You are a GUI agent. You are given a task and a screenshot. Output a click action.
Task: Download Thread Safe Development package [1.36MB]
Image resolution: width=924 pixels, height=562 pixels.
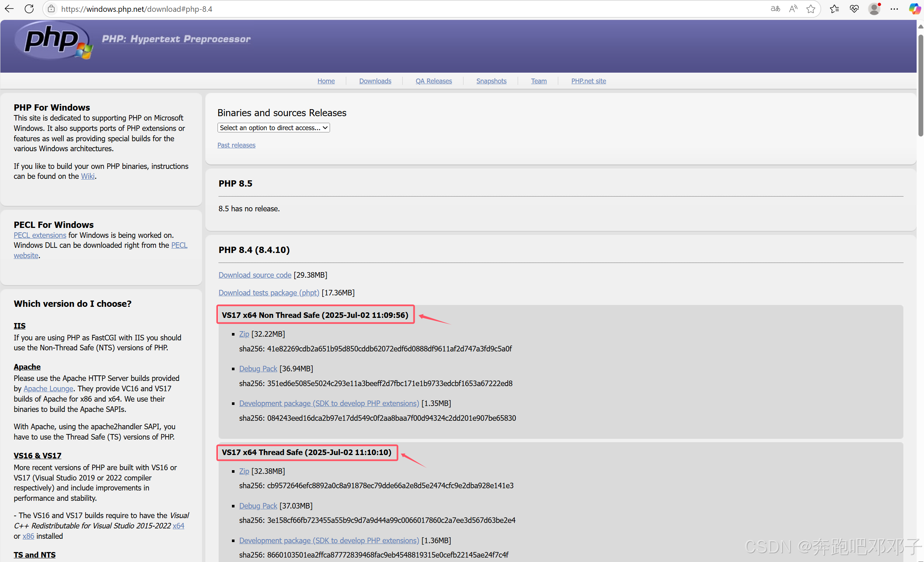[x=329, y=540]
